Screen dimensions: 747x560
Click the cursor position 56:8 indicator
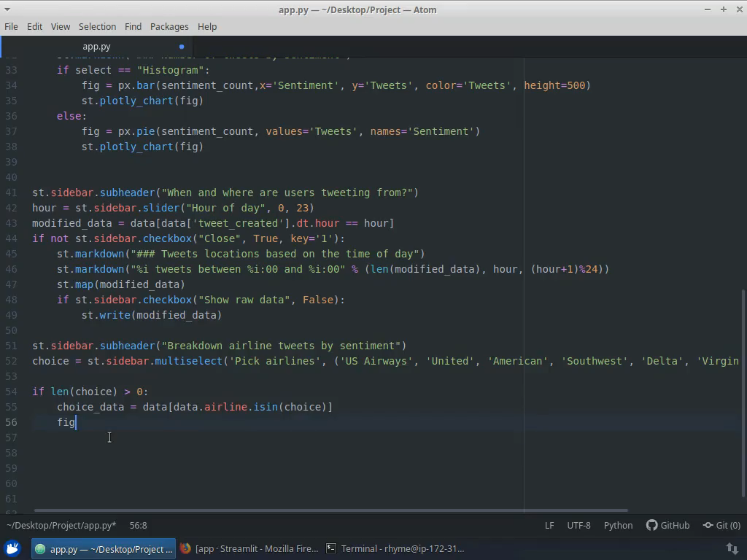[138, 525]
